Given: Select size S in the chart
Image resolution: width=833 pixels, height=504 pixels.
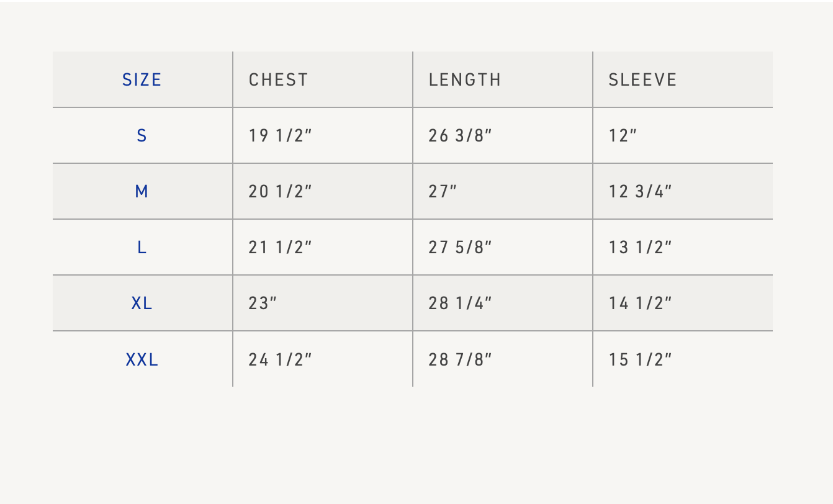Looking at the screenshot, I should click(x=142, y=136).
